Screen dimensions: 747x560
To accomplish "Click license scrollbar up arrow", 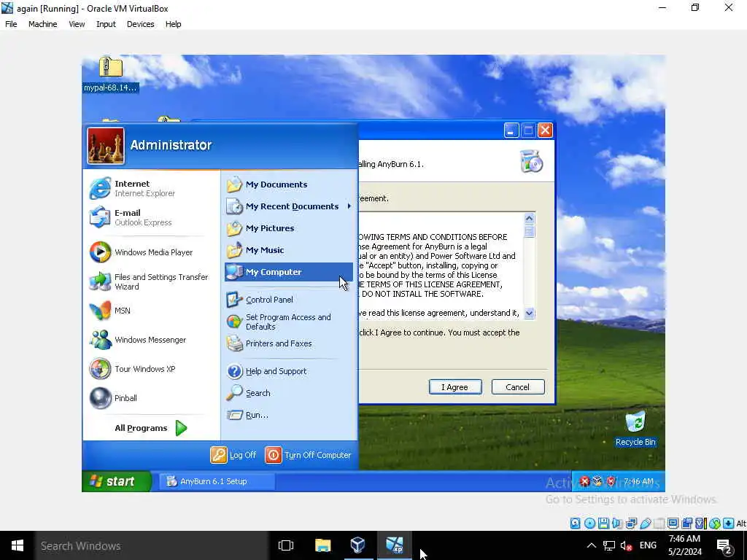I will [x=530, y=219].
